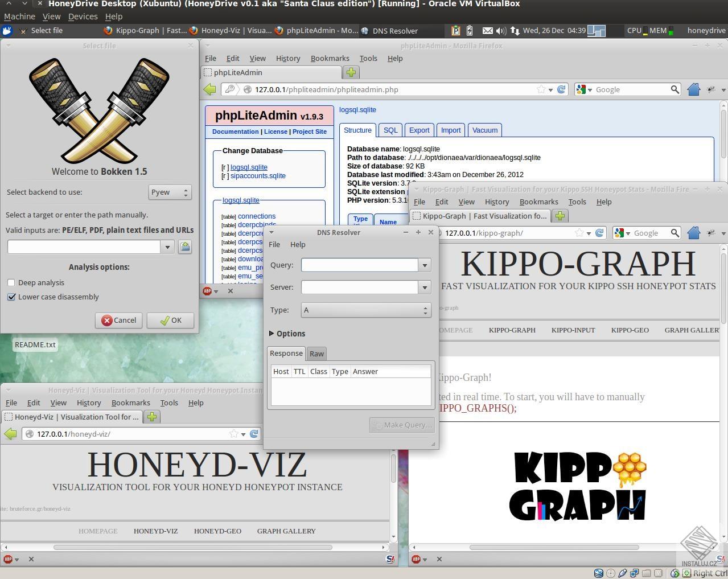
Task: Click the USB devices icon in VirtualBox statusbar
Action: [622, 573]
